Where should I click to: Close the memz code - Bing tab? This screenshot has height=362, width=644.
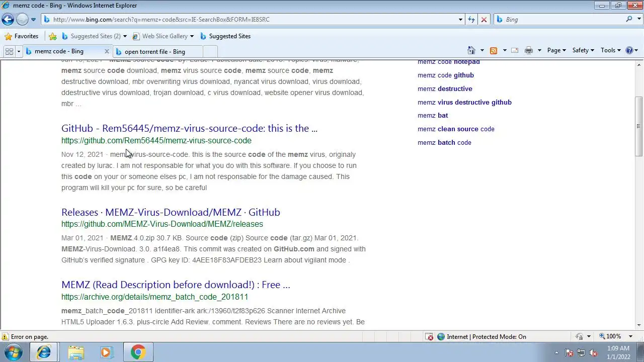pos(107,51)
